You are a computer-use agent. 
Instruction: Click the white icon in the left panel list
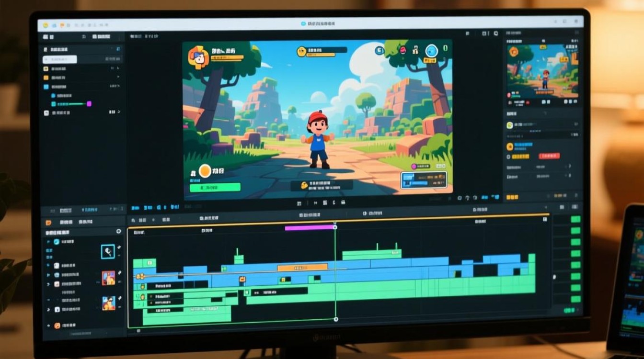tap(46, 113)
